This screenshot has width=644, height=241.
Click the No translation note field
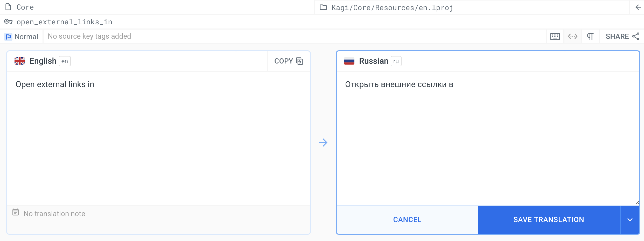54,214
